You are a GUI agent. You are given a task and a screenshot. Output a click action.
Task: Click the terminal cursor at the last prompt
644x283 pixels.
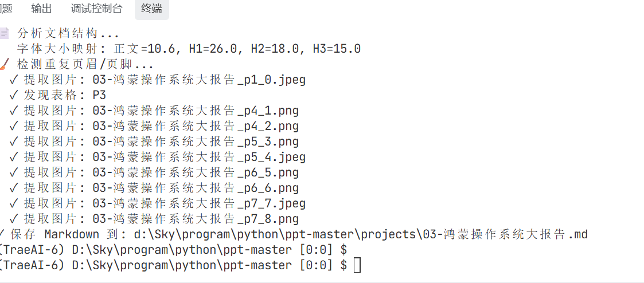[x=357, y=265]
